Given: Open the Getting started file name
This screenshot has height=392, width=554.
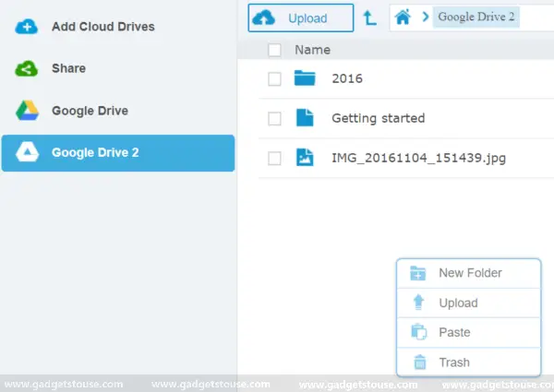Looking at the screenshot, I should (379, 118).
